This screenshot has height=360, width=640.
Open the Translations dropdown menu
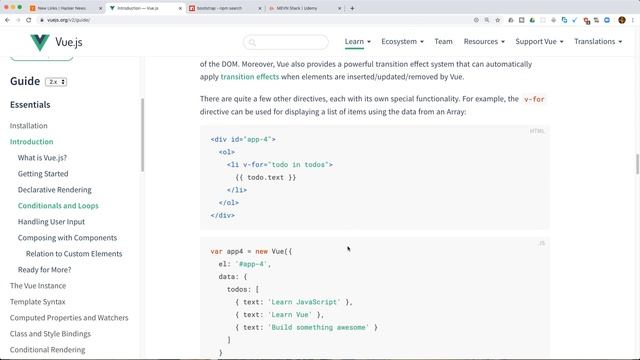(598, 42)
